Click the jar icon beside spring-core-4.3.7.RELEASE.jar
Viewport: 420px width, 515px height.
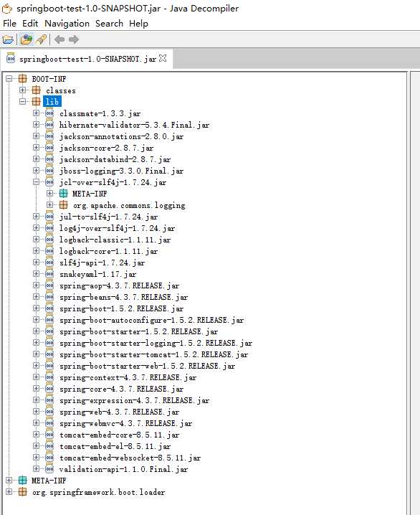[x=49, y=389]
